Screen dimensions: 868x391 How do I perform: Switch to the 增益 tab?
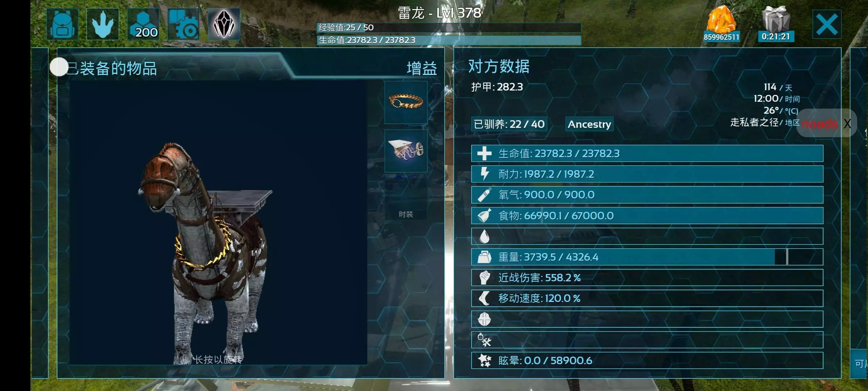click(x=422, y=68)
